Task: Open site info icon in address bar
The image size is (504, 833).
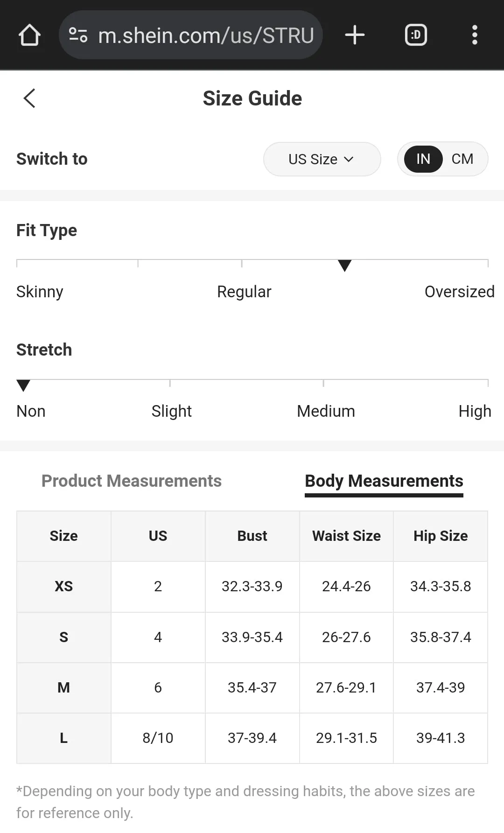Action: [78, 35]
